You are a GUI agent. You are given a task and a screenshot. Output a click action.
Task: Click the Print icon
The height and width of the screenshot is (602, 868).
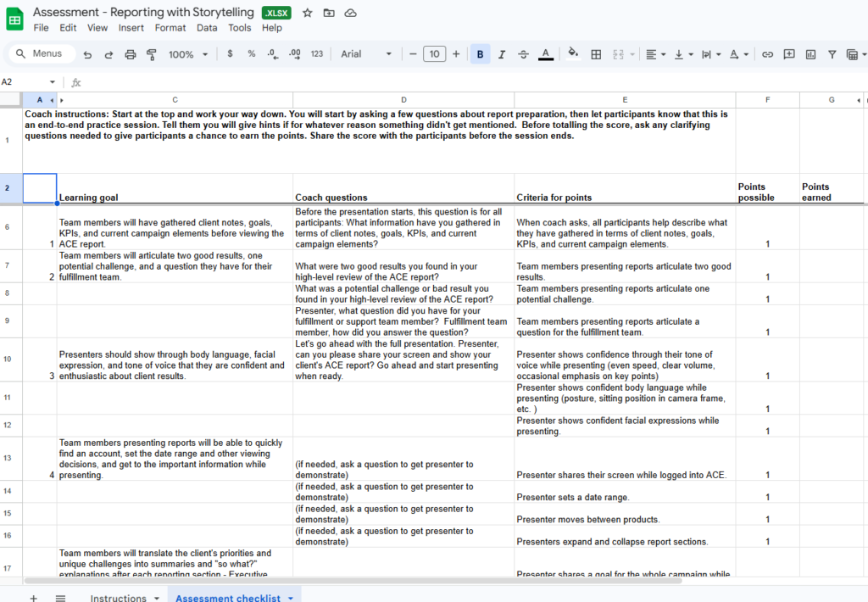tap(131, 54)
